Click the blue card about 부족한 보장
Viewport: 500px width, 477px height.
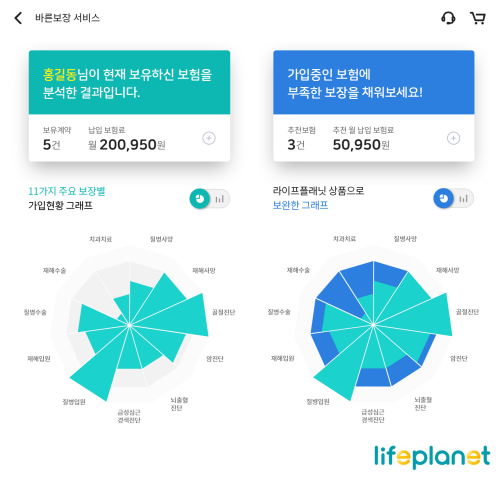(374, 82)
